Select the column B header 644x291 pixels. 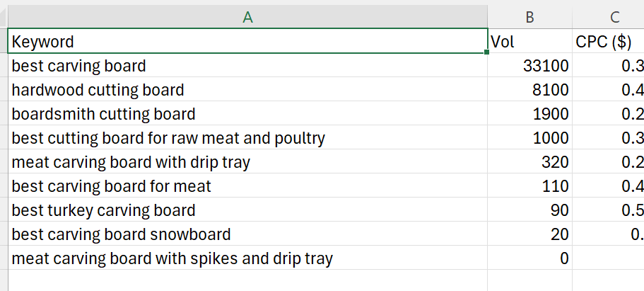(529, 18)
